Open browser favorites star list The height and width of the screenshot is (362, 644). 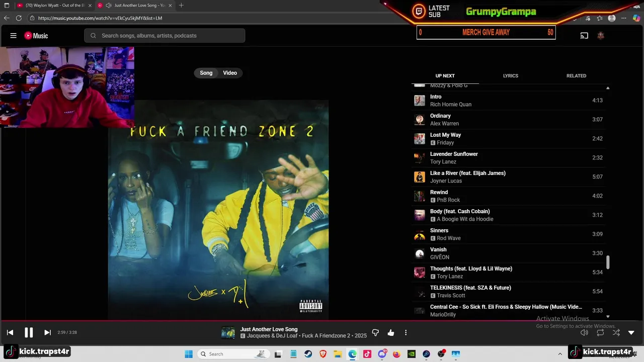600,18
